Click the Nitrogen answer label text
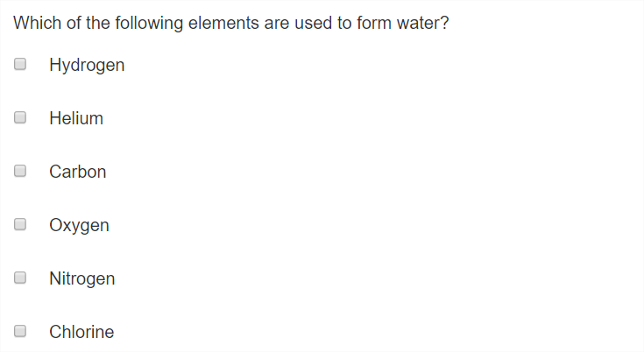This screenshot has height=352, width=644. tap(81, 278)
